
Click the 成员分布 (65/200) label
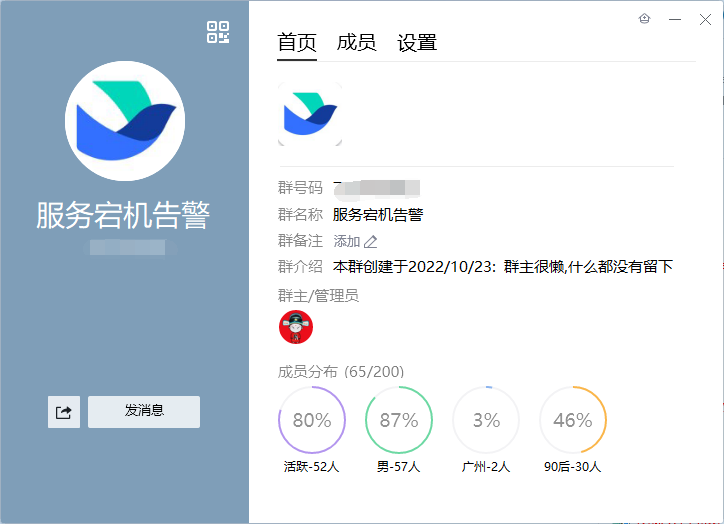pyautogui.click(x=341, y=372)
